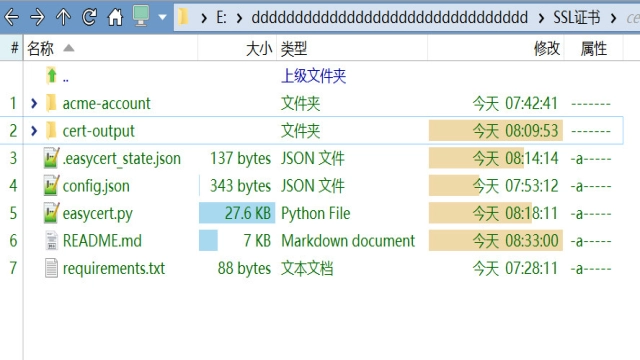Navigate up one level with the up arrow

[63, 18]
